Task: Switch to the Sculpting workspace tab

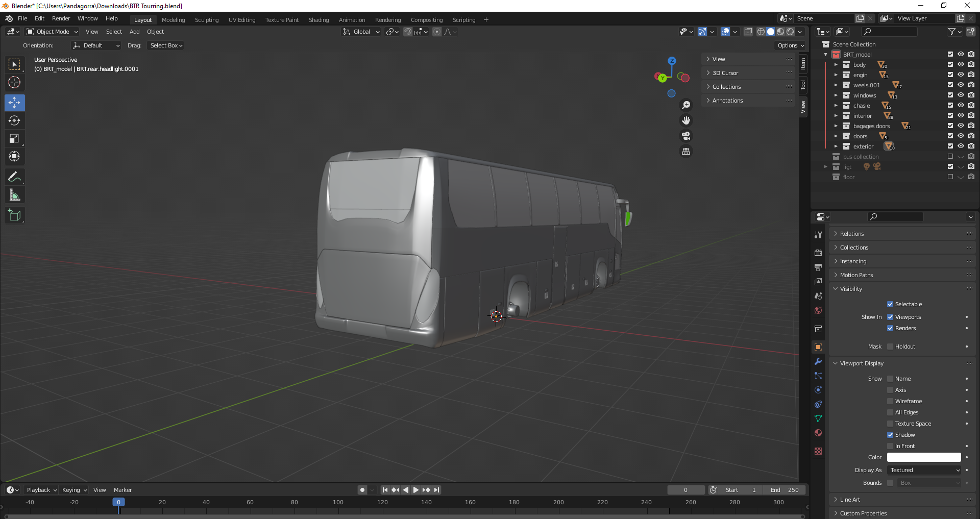Action: pos(206,20)
